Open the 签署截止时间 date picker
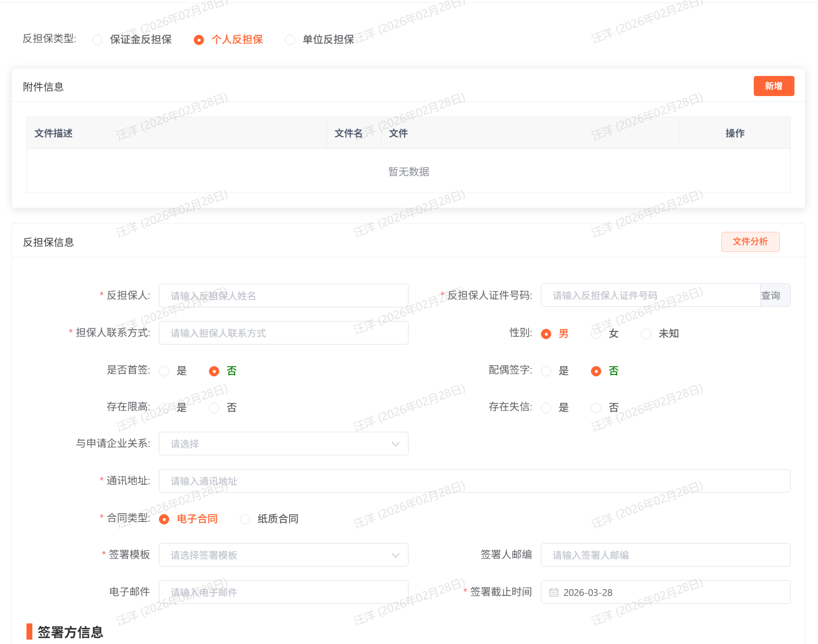Viewport: 818px width, 644px height. pyautogui.click(x=665, y=592)
